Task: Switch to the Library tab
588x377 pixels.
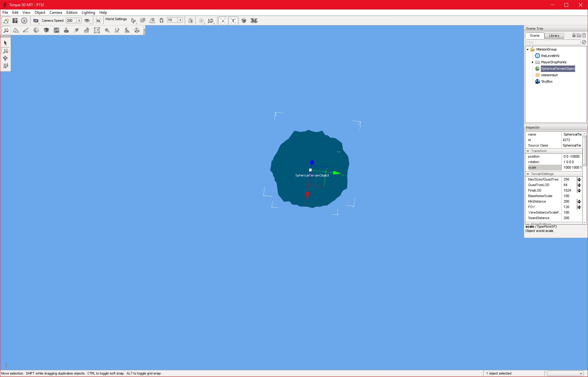Action: [554, 35]
